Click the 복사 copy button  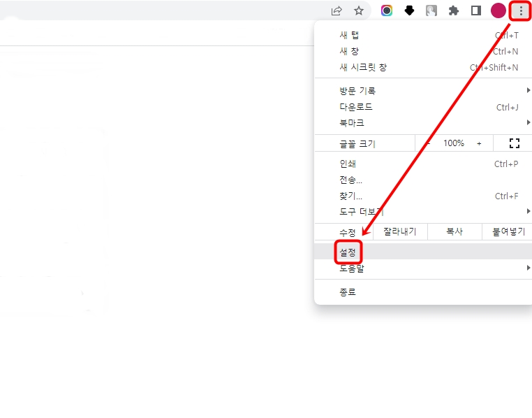point(455,231)
